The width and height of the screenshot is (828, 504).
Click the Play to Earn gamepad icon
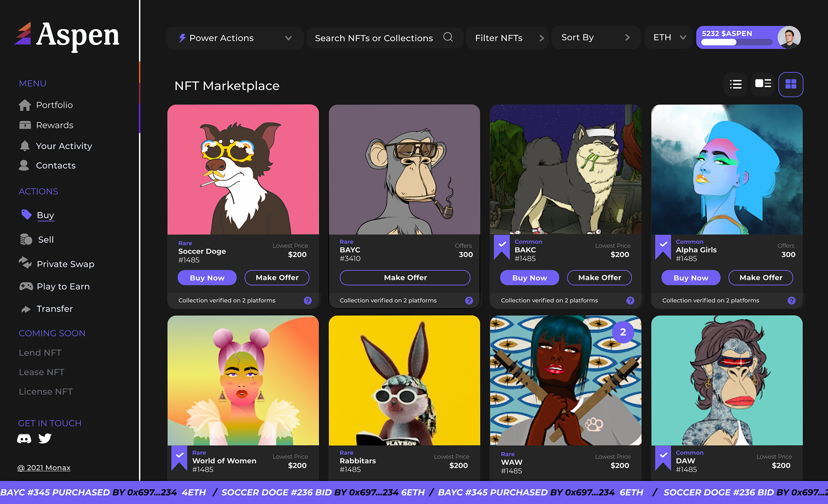(26, 286)
